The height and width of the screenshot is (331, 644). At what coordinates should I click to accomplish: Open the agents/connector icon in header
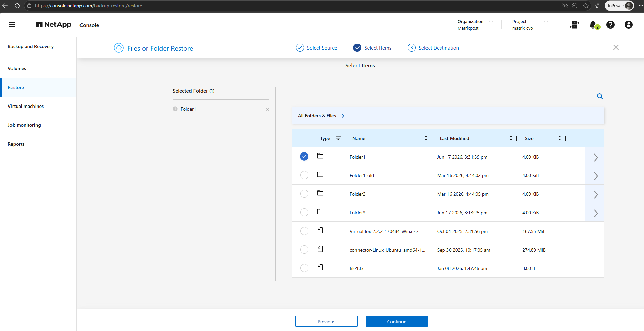[574, 25]
